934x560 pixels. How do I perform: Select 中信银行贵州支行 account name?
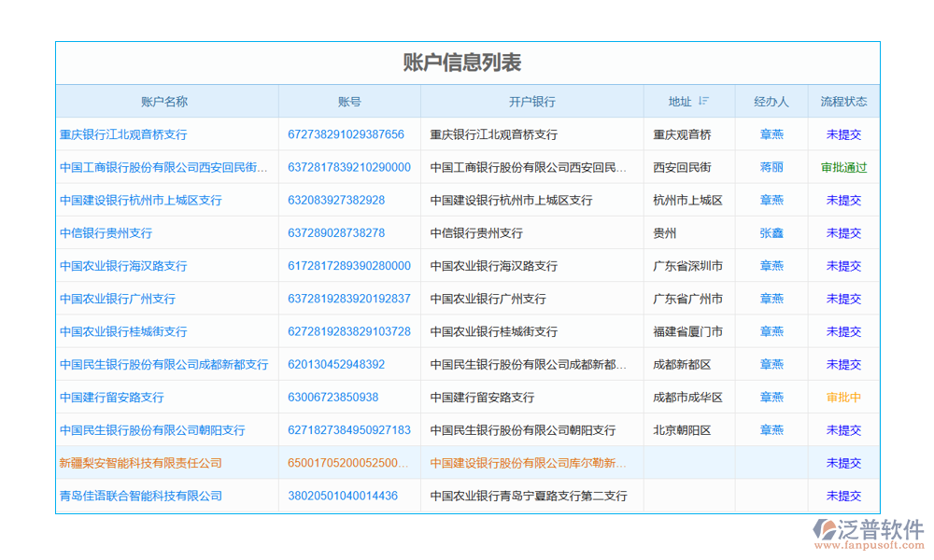106,232
